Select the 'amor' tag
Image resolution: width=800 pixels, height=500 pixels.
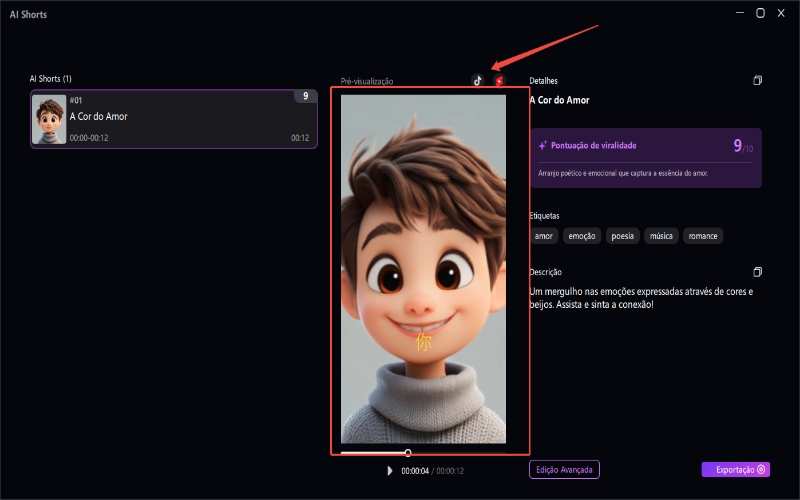544,236
